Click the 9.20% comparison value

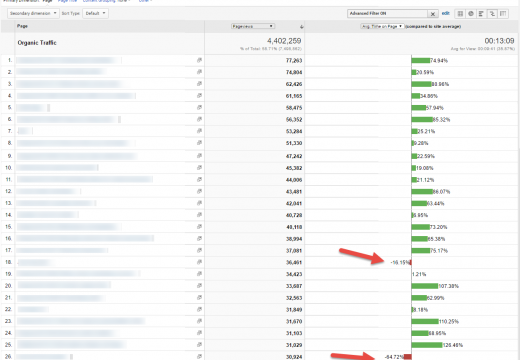tap(421, 143)
